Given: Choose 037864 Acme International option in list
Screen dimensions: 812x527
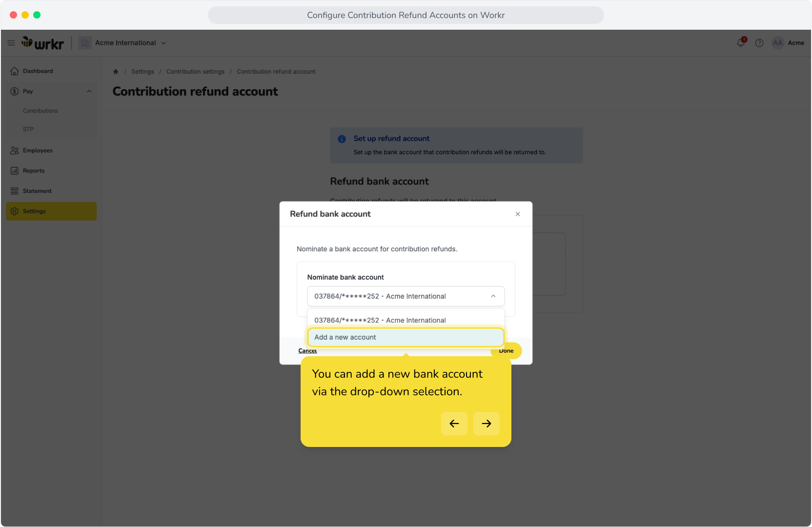Looking at the screenshot, I should (x=406, y=320).
